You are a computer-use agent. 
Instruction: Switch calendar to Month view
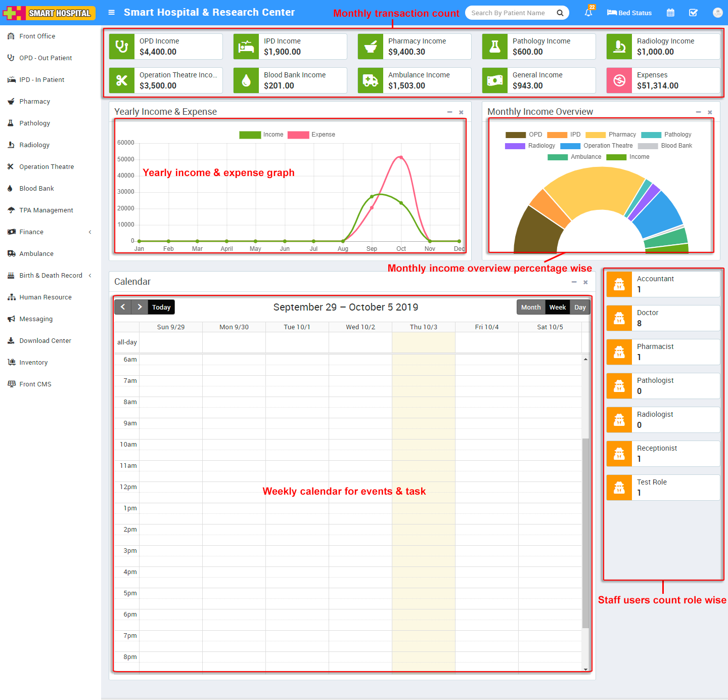[531, 307]
